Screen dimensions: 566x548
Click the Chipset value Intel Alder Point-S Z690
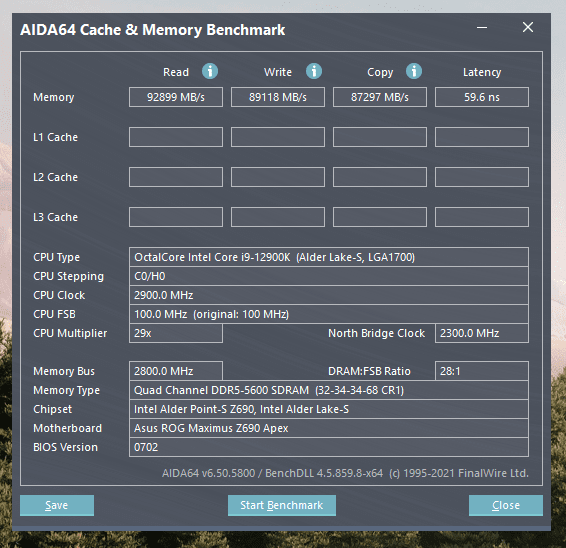pos(329,409)
